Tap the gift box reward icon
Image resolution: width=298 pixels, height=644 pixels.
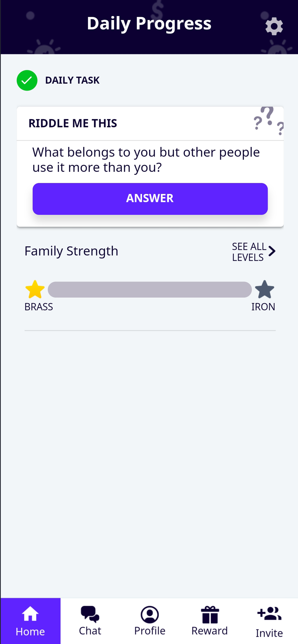(x=210, y=615)
